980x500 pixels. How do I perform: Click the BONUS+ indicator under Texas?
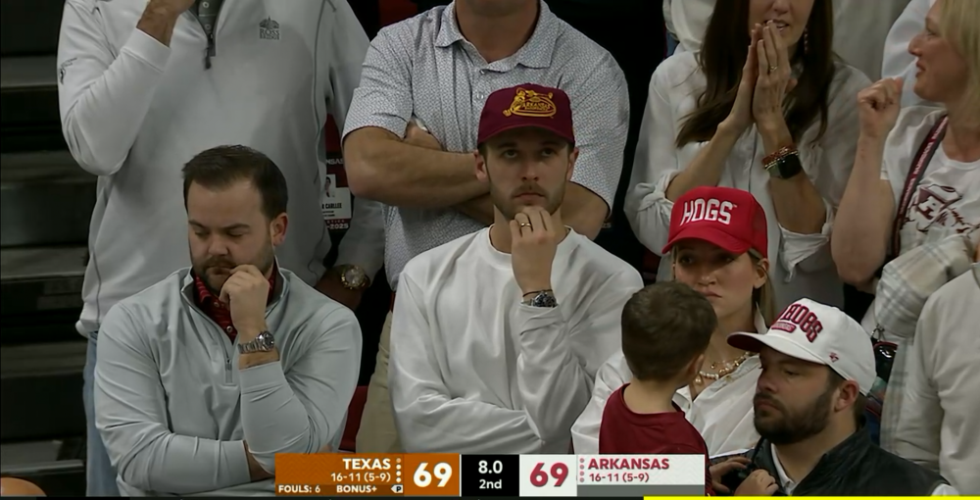(x=357, y=489)
